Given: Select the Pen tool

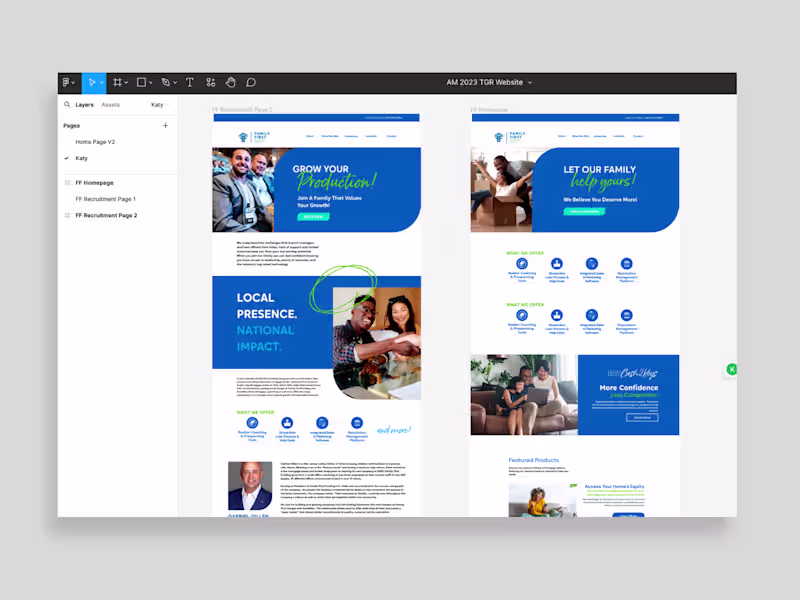Looking at the screenshot, I should pos(166,82).
